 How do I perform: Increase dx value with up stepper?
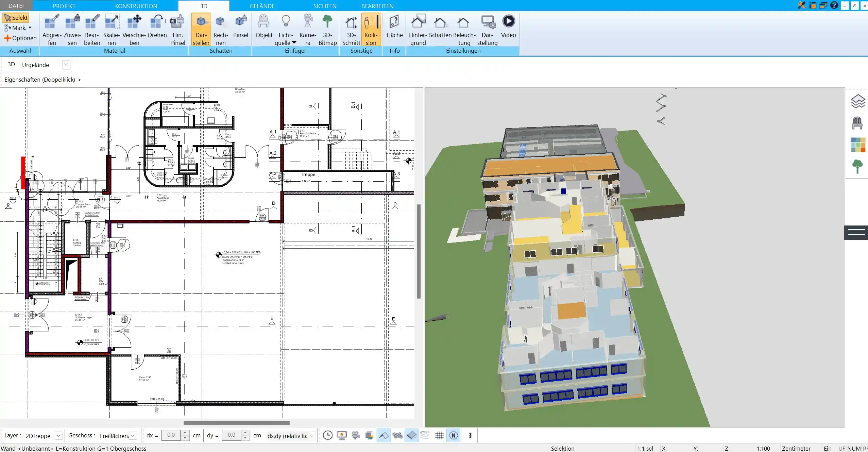point(185,433)
